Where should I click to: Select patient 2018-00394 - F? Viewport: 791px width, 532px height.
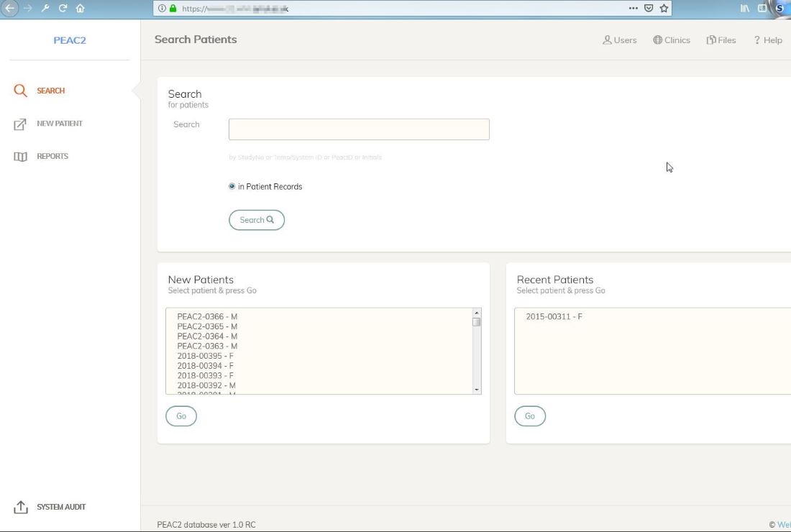click(206, 366)
